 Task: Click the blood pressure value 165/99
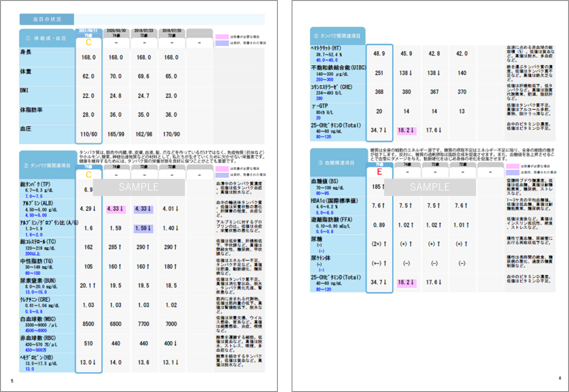click(116, 134)
